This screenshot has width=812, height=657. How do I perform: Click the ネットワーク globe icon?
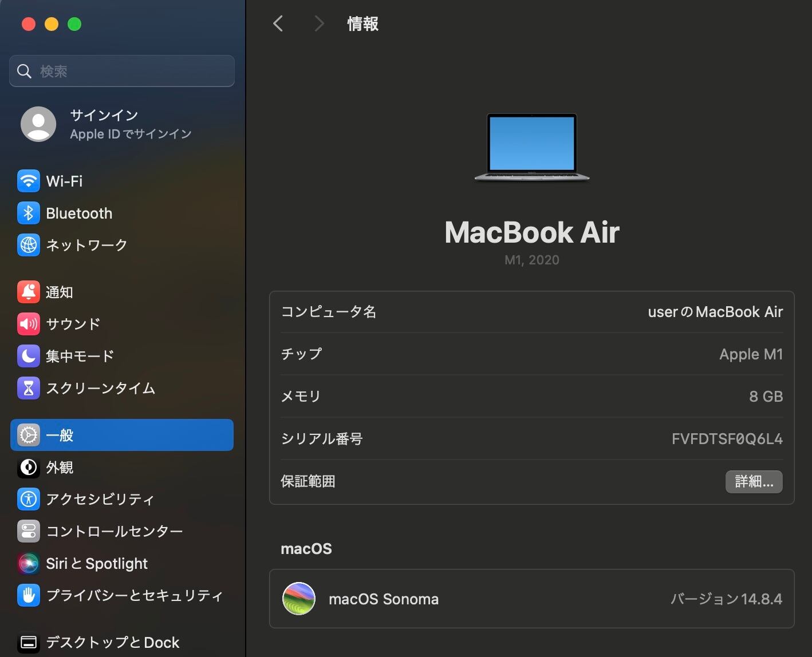click(28, 245)
